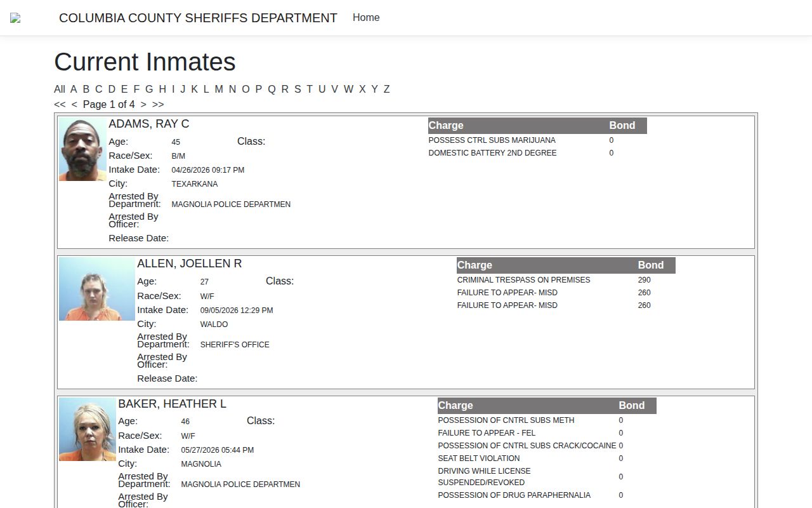The width and height of the screenshot is (812, 508).
Task: Click the city WALDO for Allen
Action: click(x=214, y=324)
